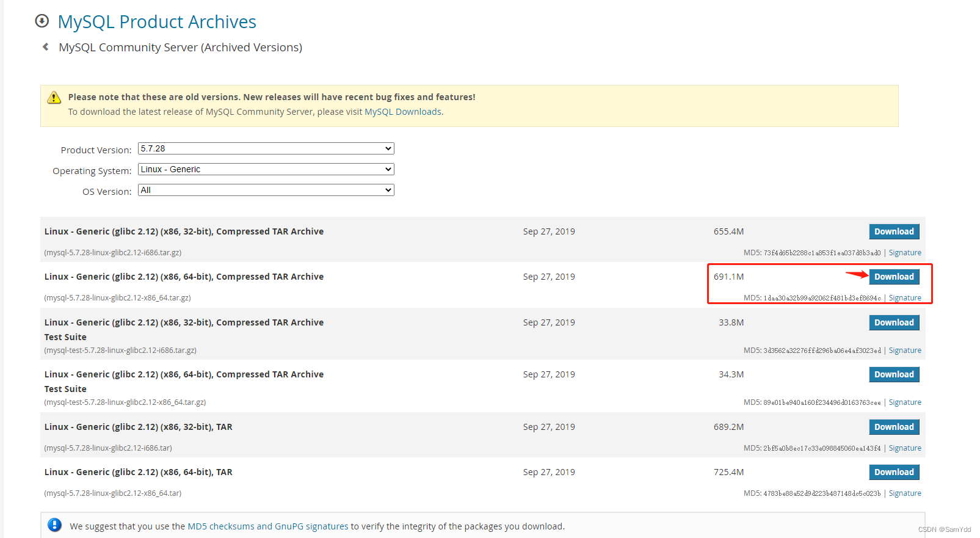Download the 655.4M 32-bit Compressed TAR Archive
The image size is (980, 538).
[894, 231]
